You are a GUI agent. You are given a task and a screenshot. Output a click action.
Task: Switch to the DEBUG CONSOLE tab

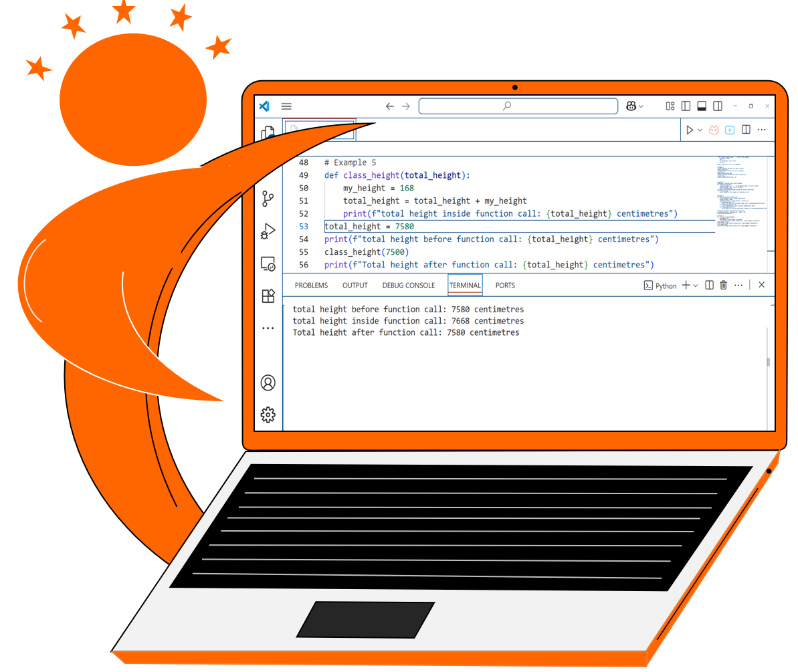coord(408,286)
